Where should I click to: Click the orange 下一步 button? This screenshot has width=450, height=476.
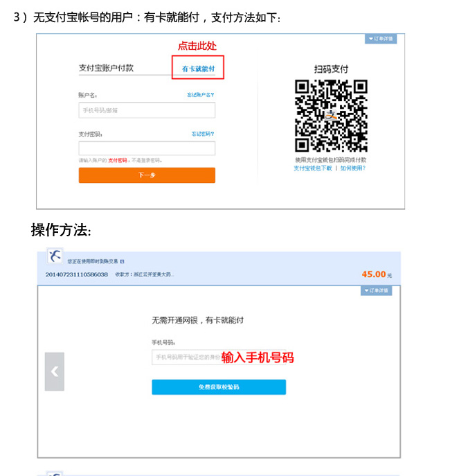[147, 175]
